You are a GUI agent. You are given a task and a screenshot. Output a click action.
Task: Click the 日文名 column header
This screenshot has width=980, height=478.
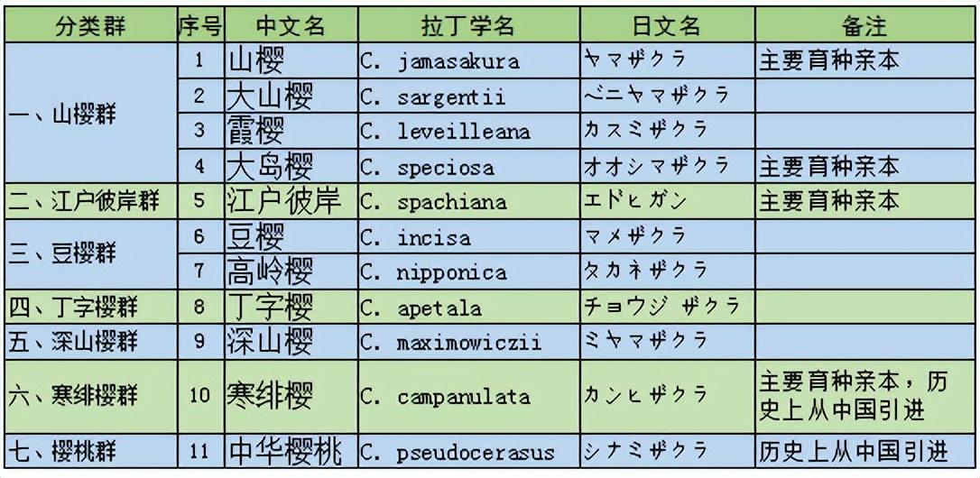pyautogui.click(x=666, y=25)
